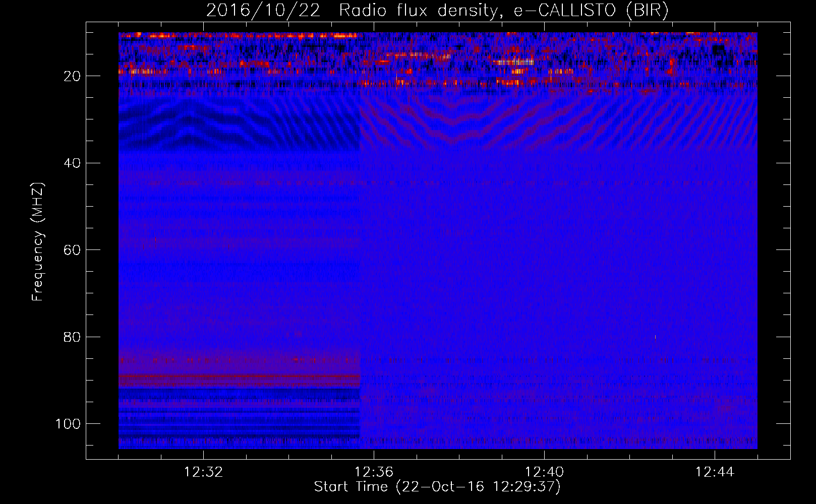Click the time tick label '12:36'

click(374, 472)
